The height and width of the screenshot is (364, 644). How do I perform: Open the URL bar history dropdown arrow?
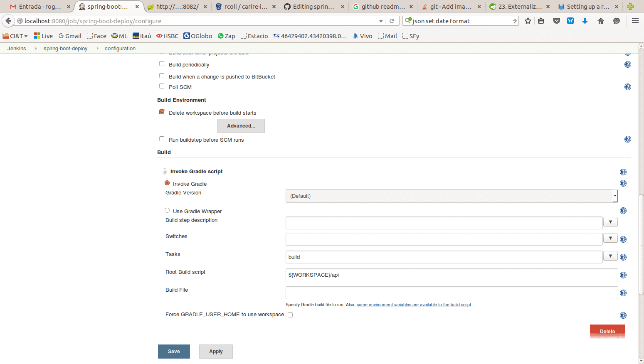pyautogui.click(x=381, y=21)
